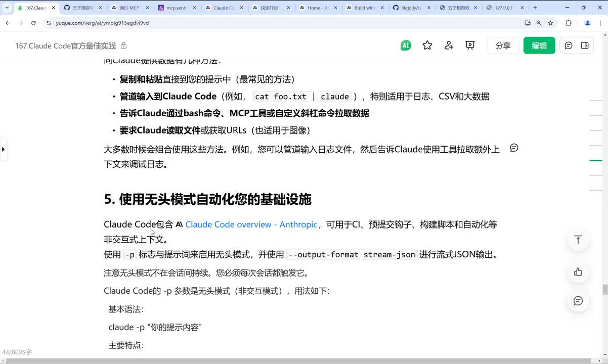Image resolution: width=608 pixels, height=364 pixels.
Task: Click the 基本语法: line
Action: [x=126, y=309]
